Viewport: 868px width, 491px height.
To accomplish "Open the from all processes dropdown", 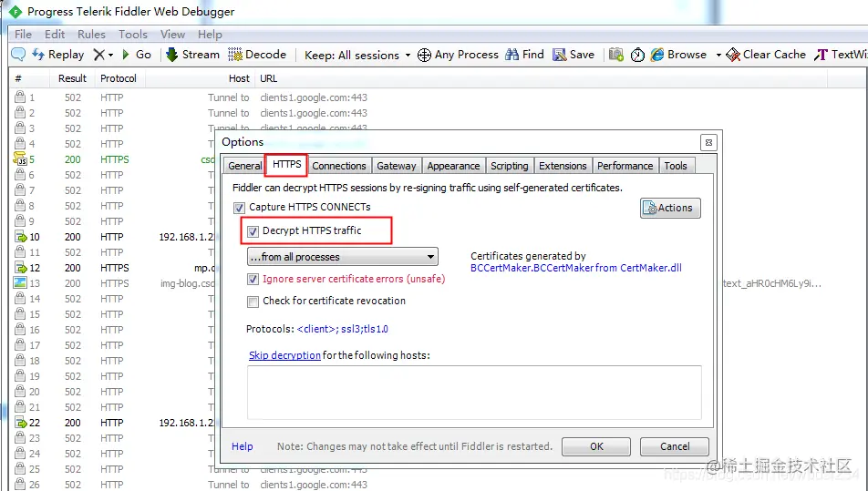I will tap(343, 257).
